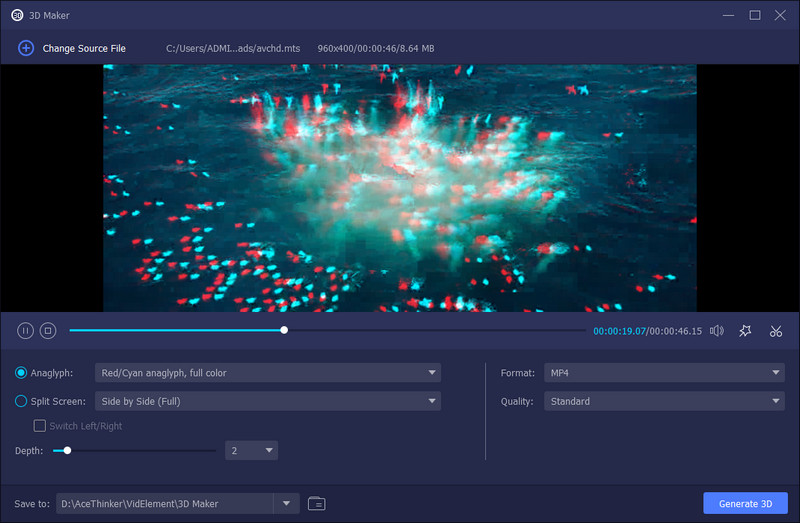Screen dimensions: 800x523
Task: Expand the Standard quality dropdown
Action: pyautogui.click(x=663, y=401)
